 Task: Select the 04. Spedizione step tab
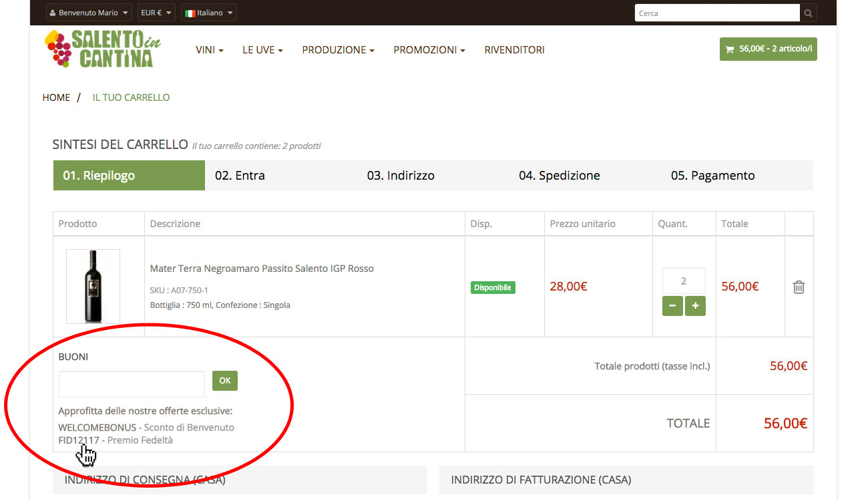[x=585, y=176]
